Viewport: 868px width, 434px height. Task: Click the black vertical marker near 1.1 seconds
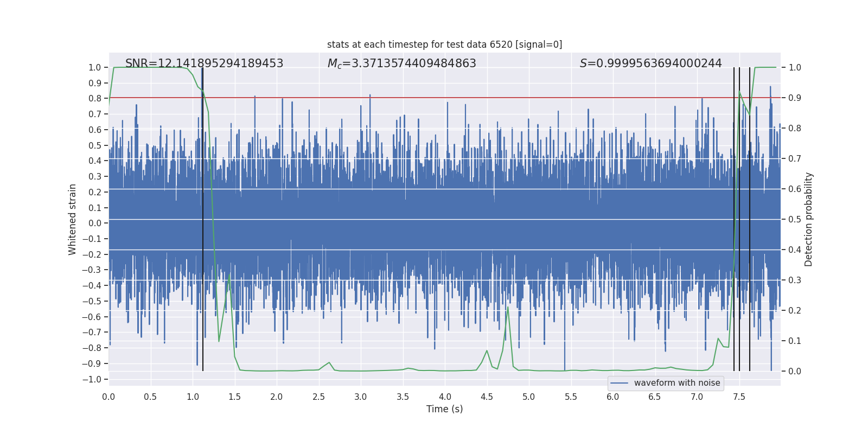(x=202, y=219)
